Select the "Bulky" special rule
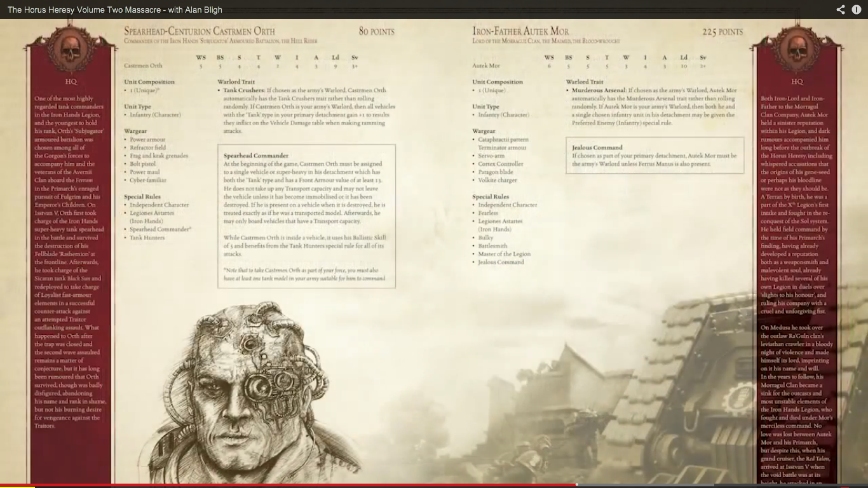Viewport: 868px width, 488px height. [x=486, y=238]
